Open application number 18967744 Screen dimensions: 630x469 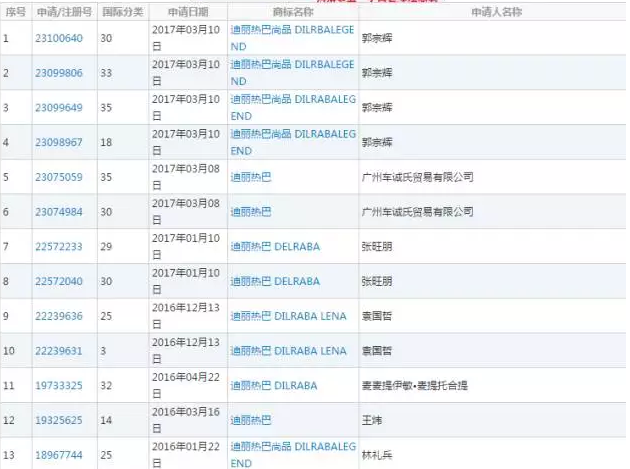[x=58, y=455]
